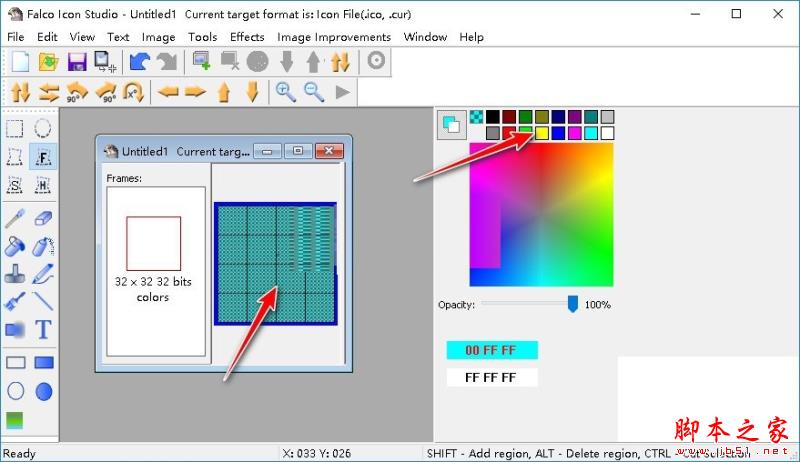The width and height of the screenshot is (800, 462).
Task: Select the F selection tool
Action: (x=43, y=157)
